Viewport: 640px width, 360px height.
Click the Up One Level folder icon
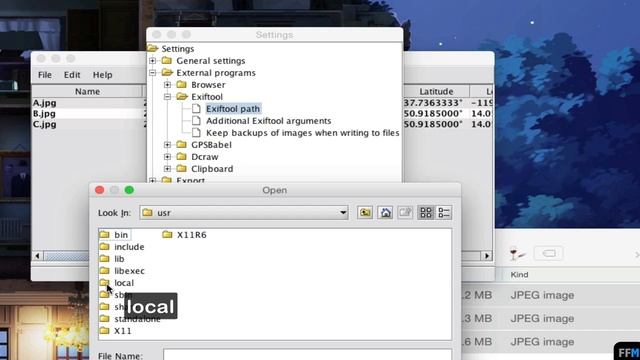[x=364, y=213]
